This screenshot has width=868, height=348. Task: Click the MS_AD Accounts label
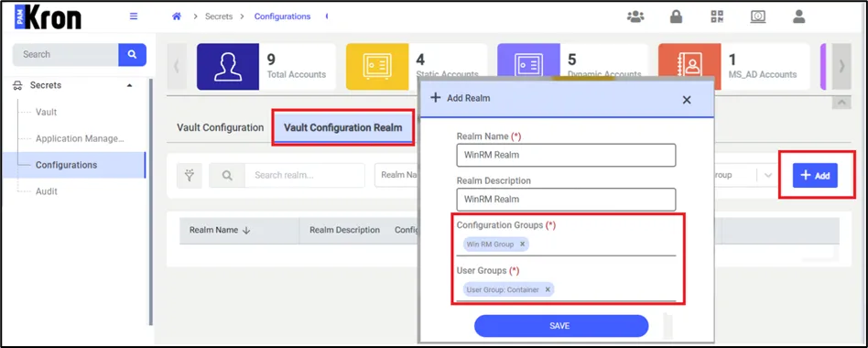(763, 75)
